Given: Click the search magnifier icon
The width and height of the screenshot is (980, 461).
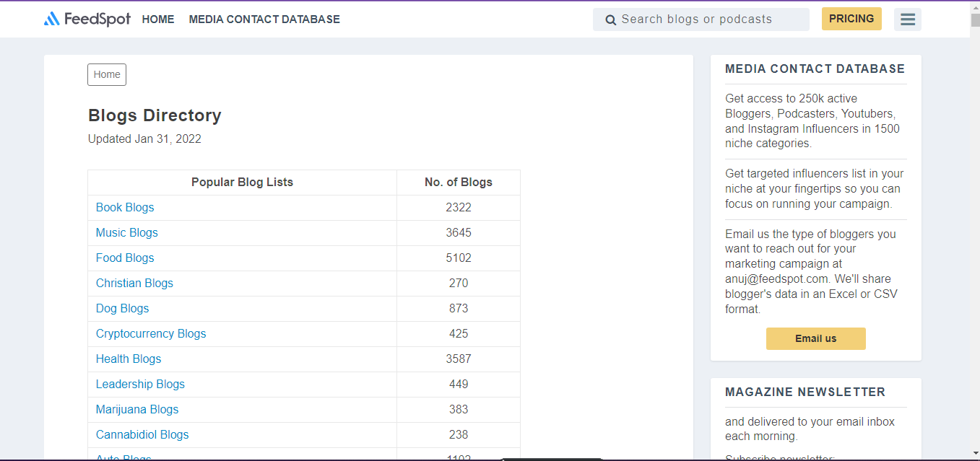Looking at the screenshot, I should [x=610, y=20].
